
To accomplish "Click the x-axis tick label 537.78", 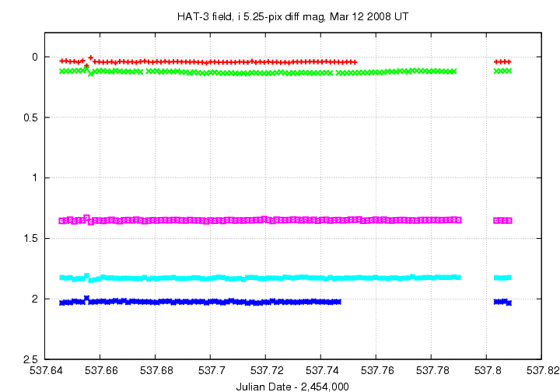I will click(x=432, y=371).
